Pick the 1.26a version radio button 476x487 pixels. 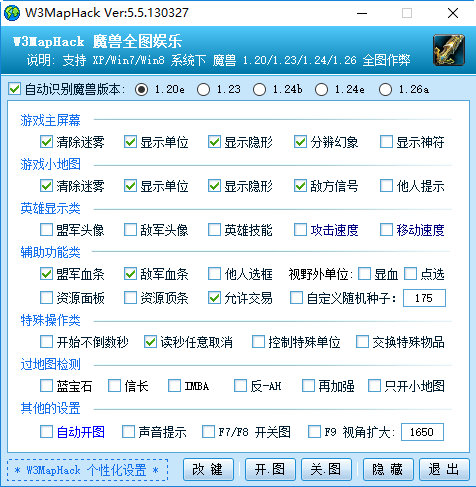point(385,89)
